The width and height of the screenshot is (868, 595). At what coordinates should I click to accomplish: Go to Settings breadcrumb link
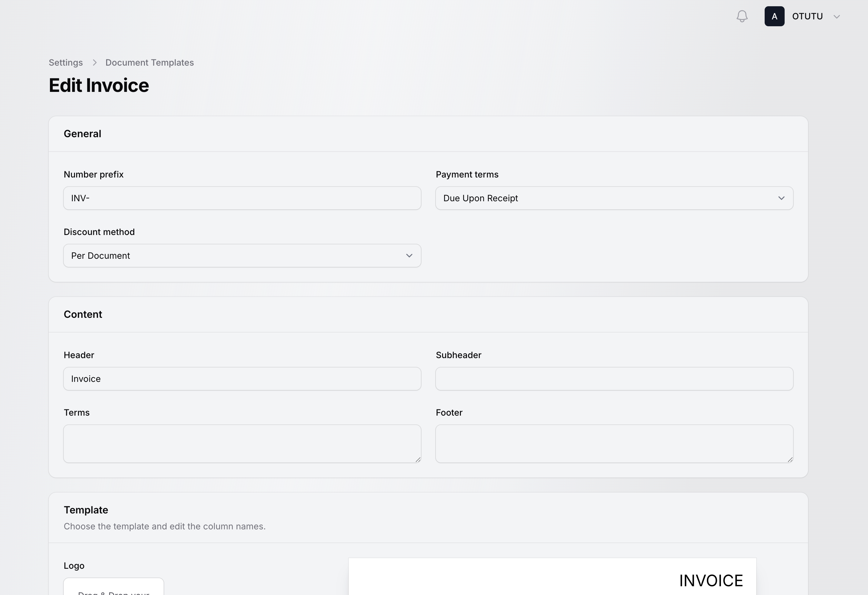(66, 62)
